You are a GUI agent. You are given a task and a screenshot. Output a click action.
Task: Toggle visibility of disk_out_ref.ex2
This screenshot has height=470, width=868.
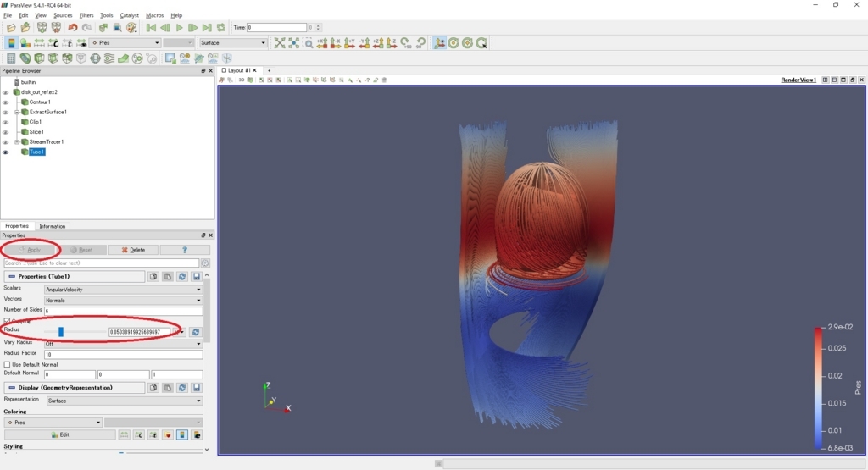6,92
